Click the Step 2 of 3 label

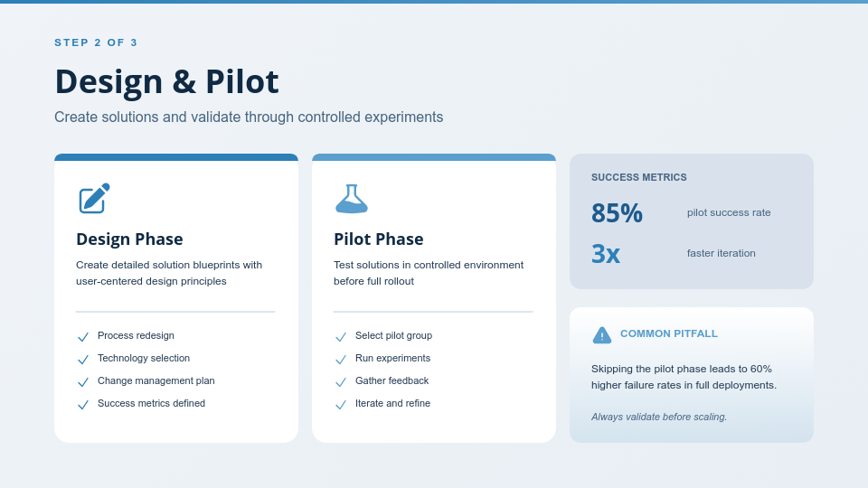coord(96,42)
